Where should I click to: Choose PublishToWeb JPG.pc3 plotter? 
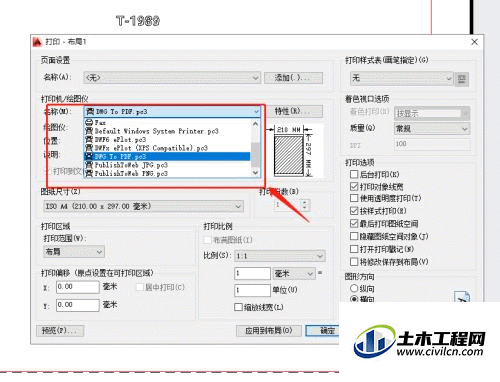coord(167,165)
